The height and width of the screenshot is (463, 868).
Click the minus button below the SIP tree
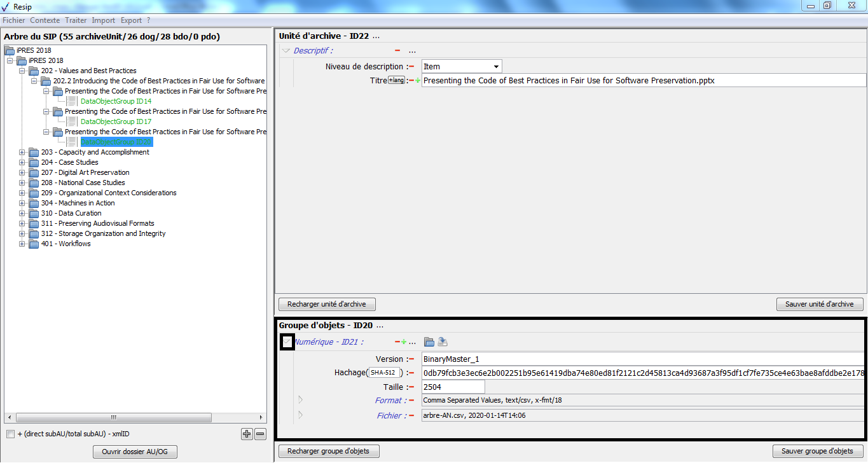[260, 434]
